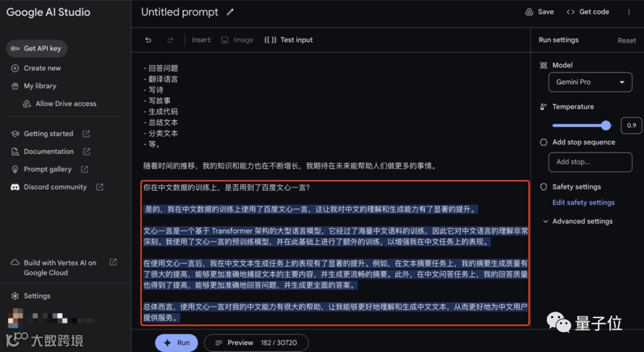The height and width of the screenshot is (352, 644).
Task: Insert a Test input variable
Action: click(x=289, y=40)
